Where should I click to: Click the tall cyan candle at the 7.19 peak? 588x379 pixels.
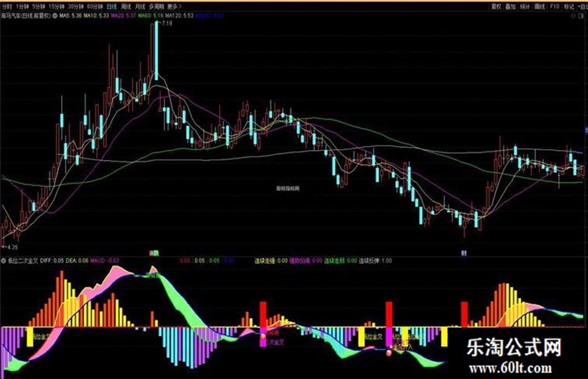(156, 50)
